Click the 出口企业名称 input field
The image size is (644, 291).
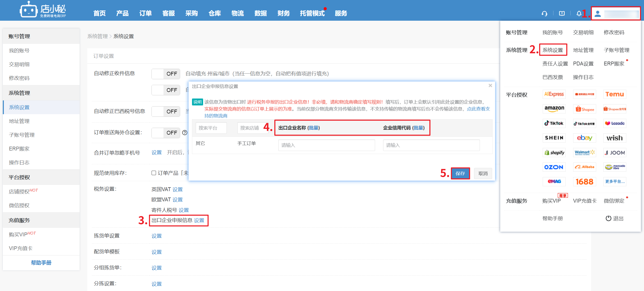point(326,145)
